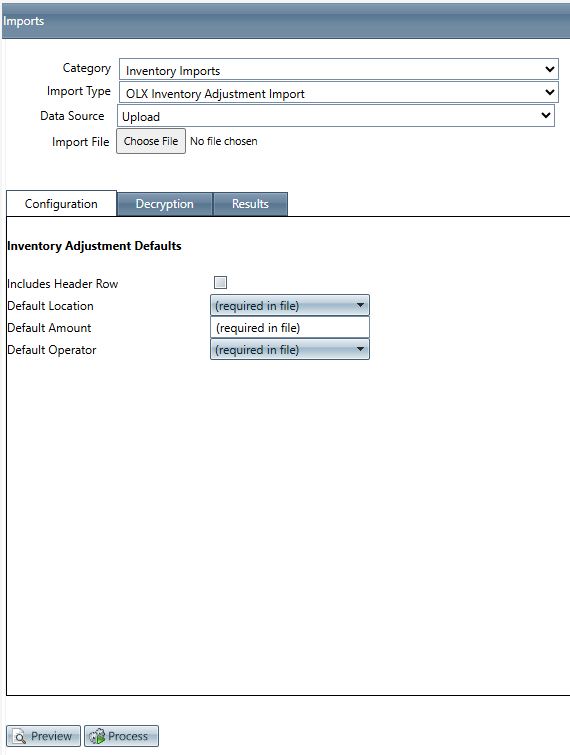Select the Configuration tab
Viewport: 570px width, 755px height.
pos(61,204)
